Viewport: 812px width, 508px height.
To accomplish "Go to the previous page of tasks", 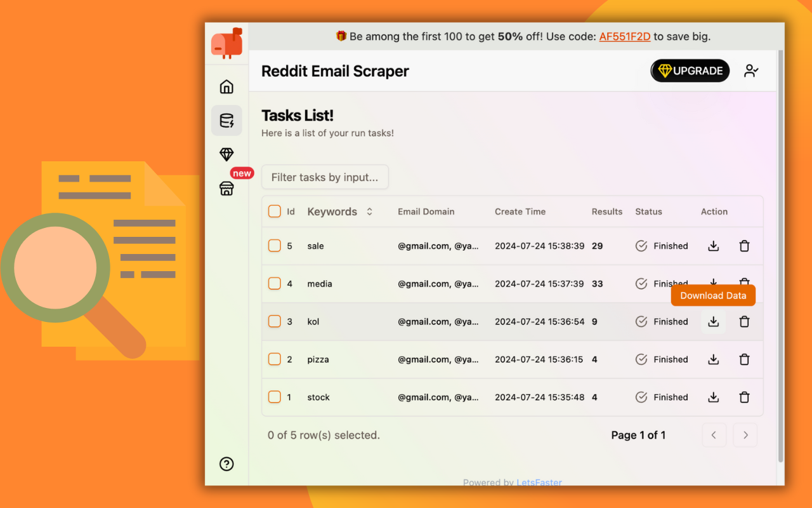I will pos(714,435).
